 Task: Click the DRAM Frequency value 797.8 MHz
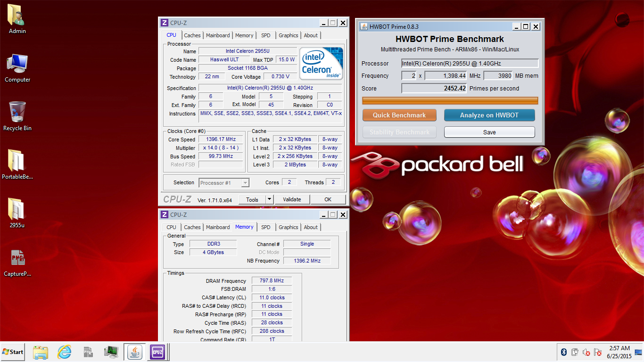point(272,280)
